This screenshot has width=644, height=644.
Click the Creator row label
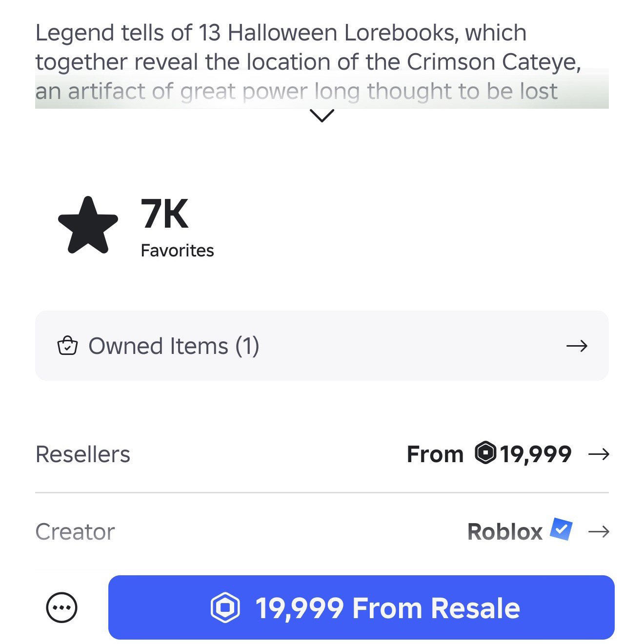(x=75, y=531)
